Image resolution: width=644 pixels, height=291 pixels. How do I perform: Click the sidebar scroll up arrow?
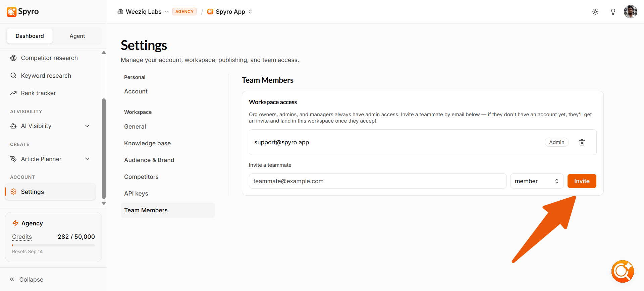104,53
